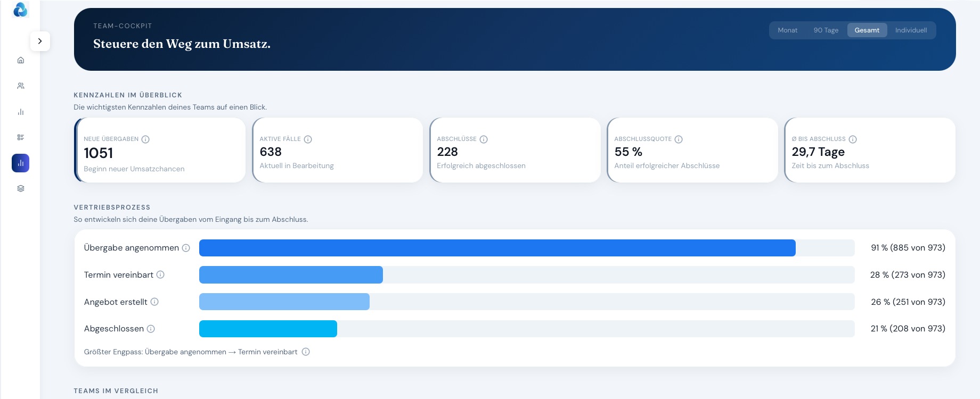Open the Abschlüsse metric card
The height and width of the screenshot is (399, 980).
pos(515,150)
